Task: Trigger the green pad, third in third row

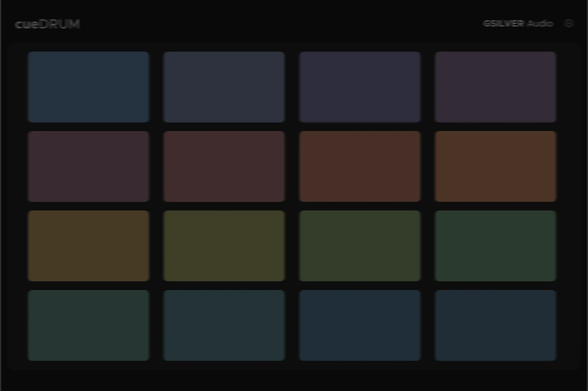Action: point(360,246)
